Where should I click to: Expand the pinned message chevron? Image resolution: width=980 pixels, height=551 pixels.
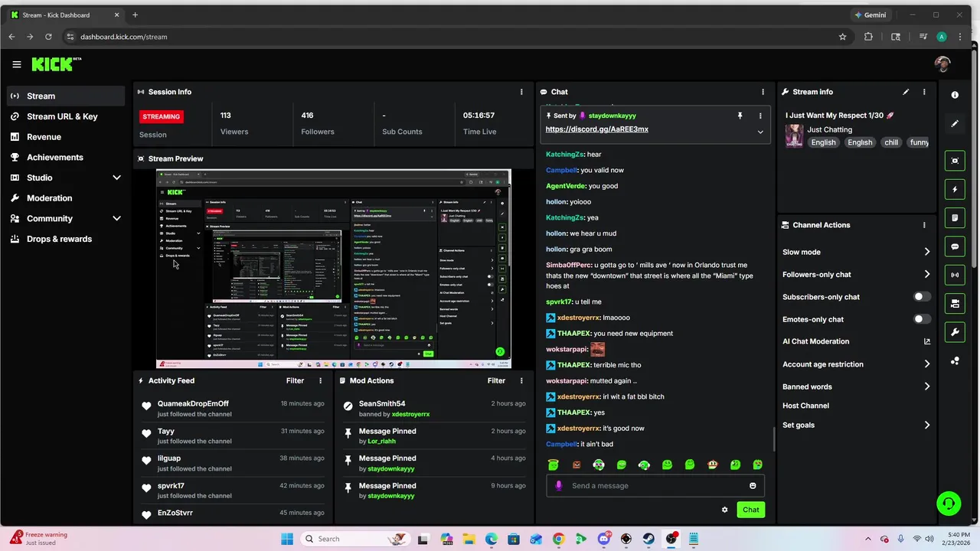760,132
